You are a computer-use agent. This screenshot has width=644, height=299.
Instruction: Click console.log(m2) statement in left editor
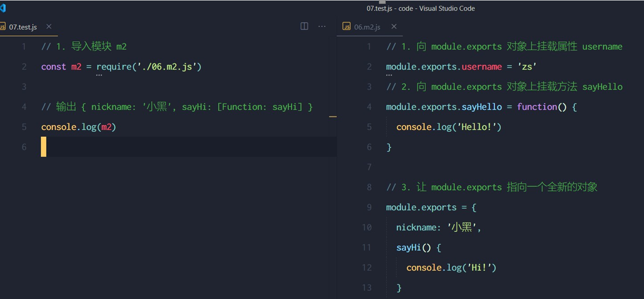point(79,127)
